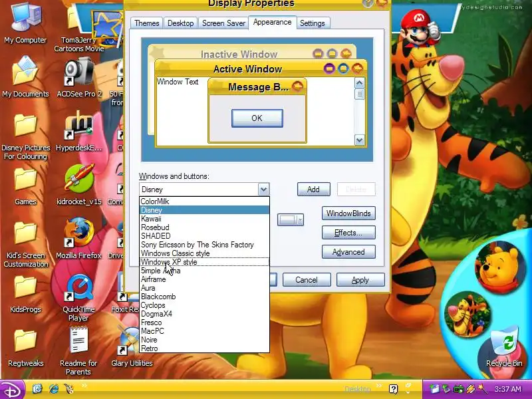The image size is (532, 399).
Task: Open the Regtweaks folder
Action: pyautogui.click(x=25, y=348)
